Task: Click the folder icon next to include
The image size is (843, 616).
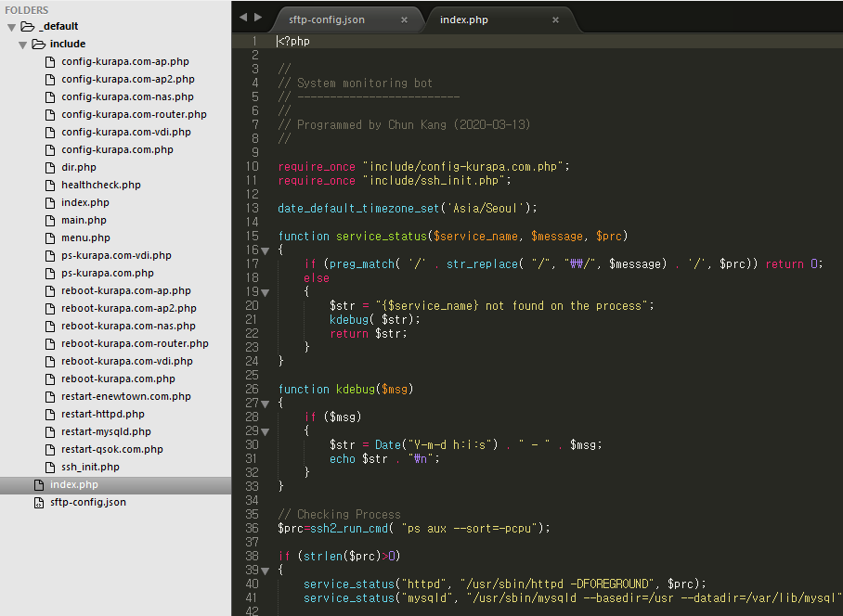Action: tap(39, 44)
